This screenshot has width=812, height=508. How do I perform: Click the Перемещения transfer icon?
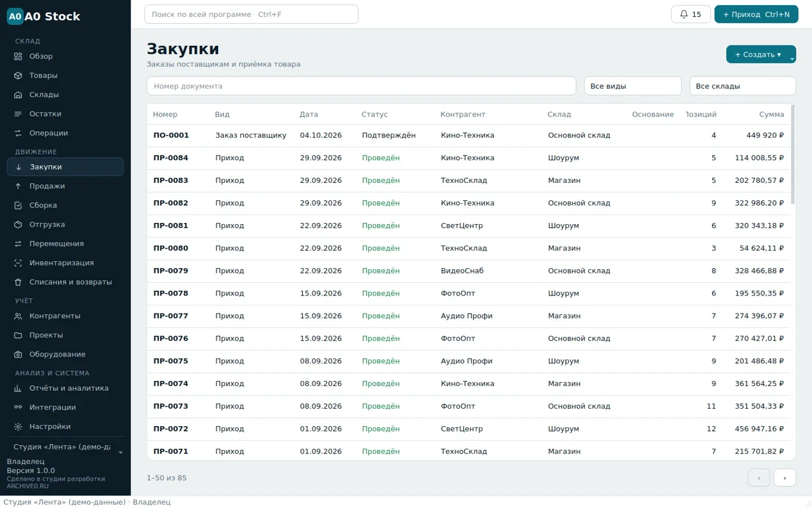(x=18, y=244)
